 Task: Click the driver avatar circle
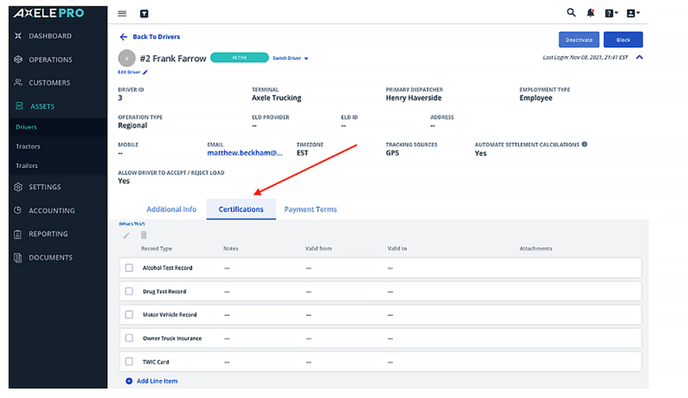tap(127, 58)
